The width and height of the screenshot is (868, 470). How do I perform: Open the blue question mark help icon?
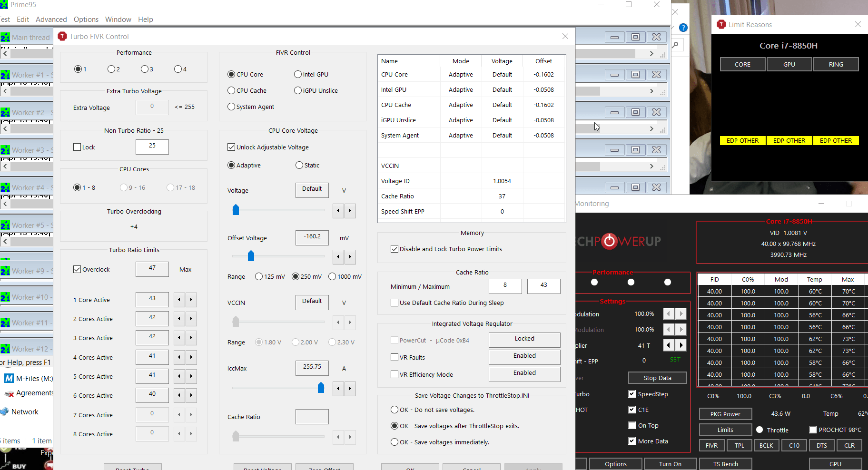tap(683, 28)
